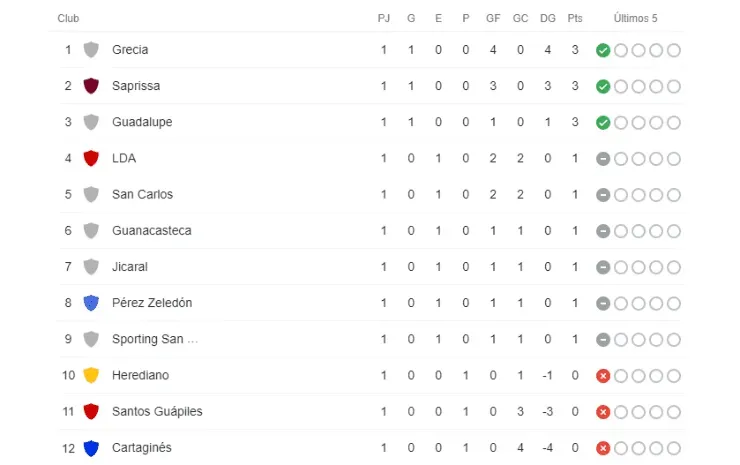Click San Carlos's gray draw icon
Viewport: 740px width, 465px height.
coord(602,194)
